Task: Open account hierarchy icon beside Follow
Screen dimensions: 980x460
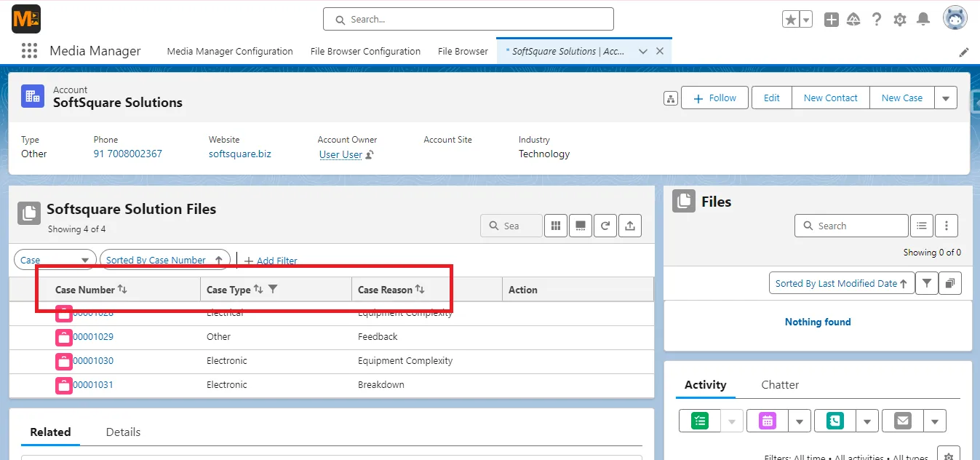Action: point(670,97)
